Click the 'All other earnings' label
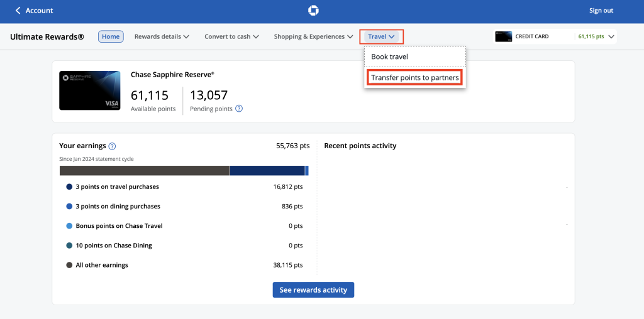The image size is (644, 319). (102, 265)
